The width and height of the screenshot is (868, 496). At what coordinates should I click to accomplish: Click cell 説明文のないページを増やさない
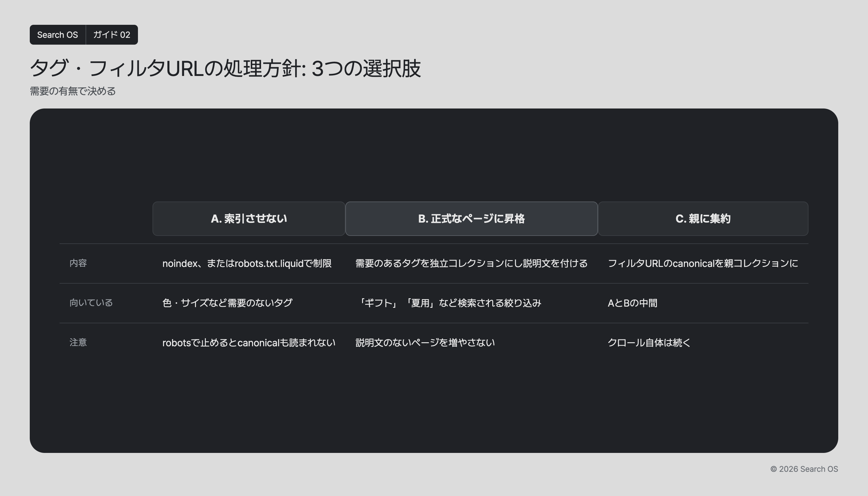click(x=425, y=342)
